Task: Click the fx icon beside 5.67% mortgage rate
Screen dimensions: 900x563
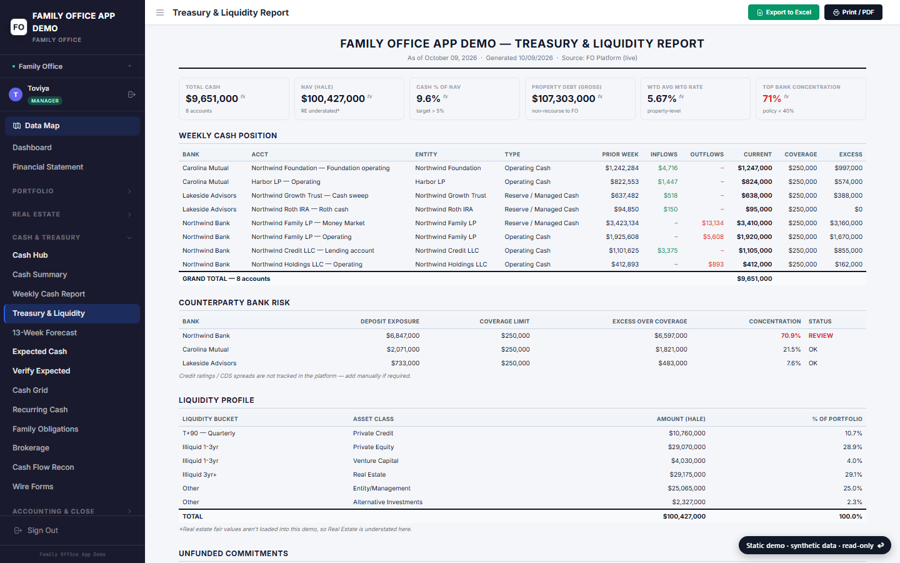Action: [681, 96]
